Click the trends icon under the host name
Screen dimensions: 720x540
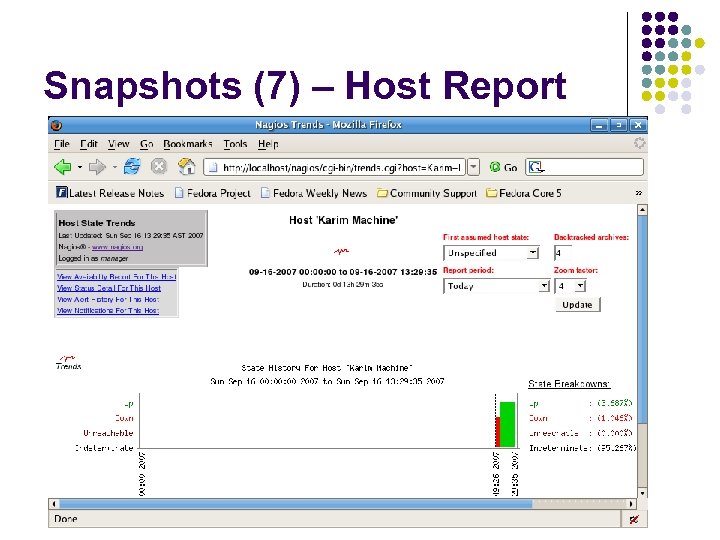tap(341, 251)
